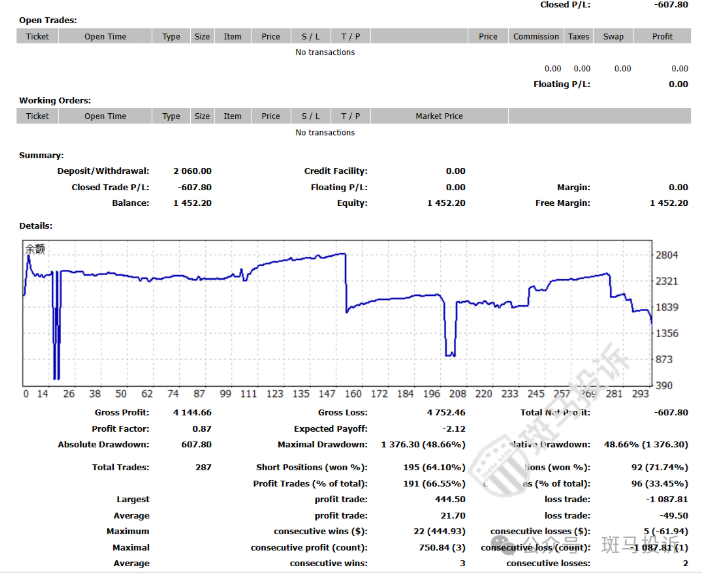Image resolution: width=702 pixels, height=573 pixels.
Task: Click Ticket header in Open Trades table
Action: coord(37,36)
